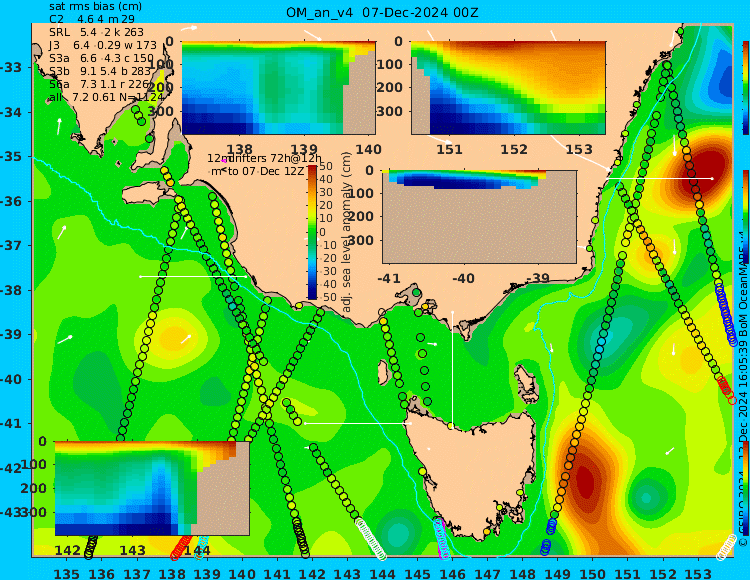Select the S3b satellite statistics row
Viewport: 750px width, 580px height.
click(100, 71)
